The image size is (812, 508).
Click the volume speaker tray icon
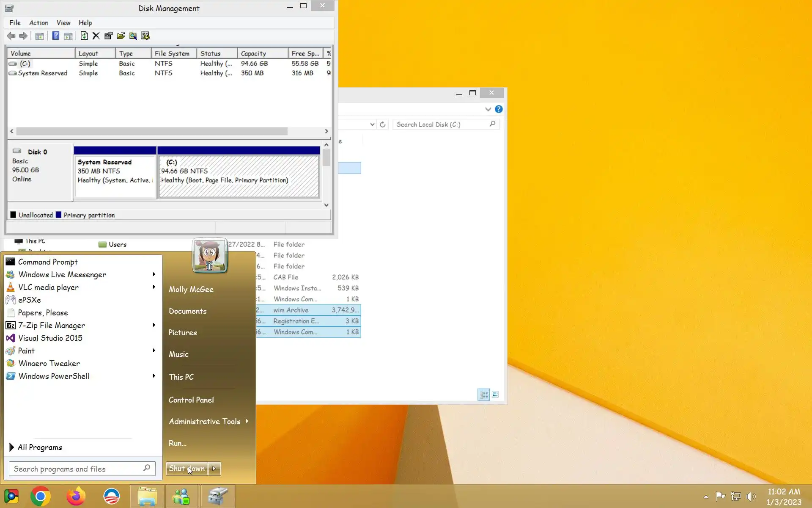tap(751, 496)
